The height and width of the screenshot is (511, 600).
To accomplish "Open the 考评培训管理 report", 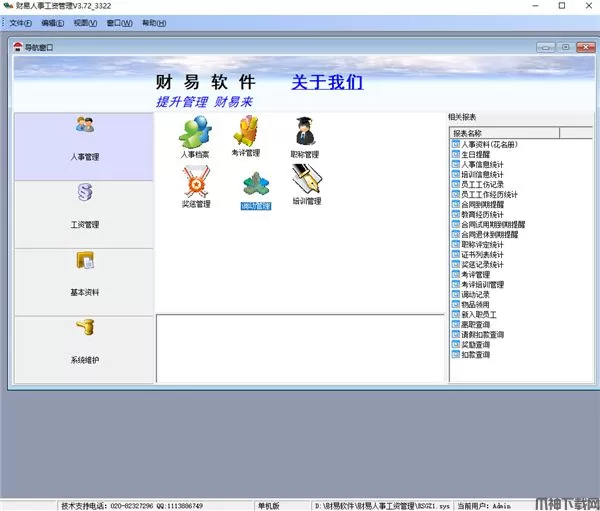I will pyautogui.click(x=478, y=284).
